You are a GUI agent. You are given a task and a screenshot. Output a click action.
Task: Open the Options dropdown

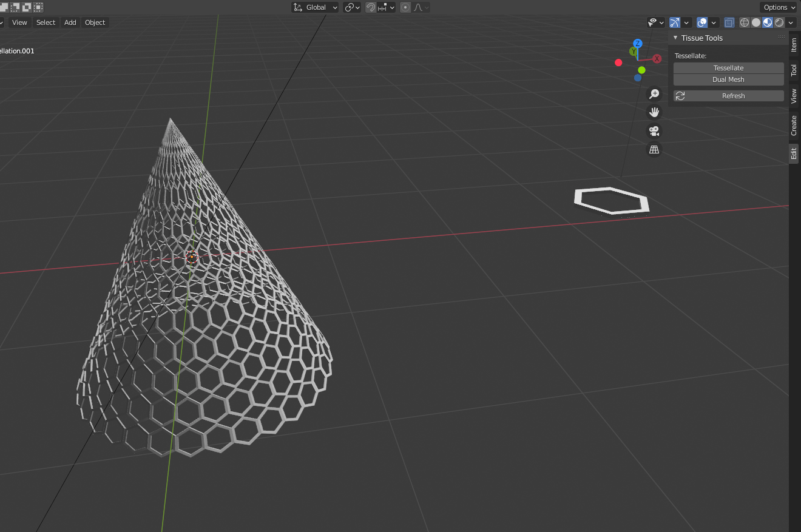click(x=779, y=7)
